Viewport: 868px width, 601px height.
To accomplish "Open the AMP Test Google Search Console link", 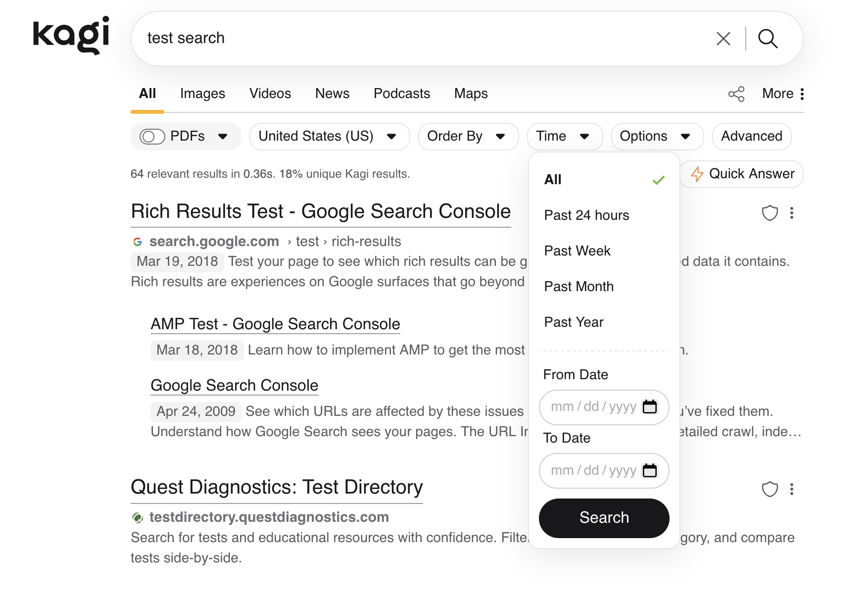I will [x=275, y=324].
